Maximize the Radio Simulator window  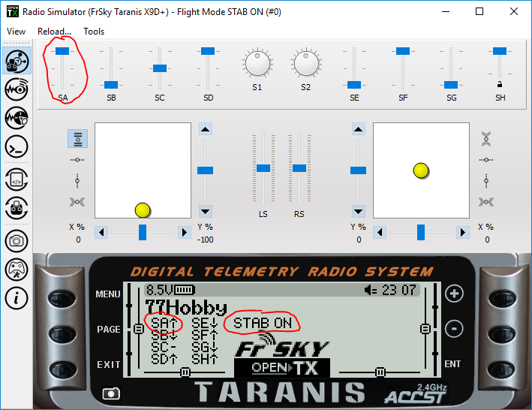click(x=479, y=11)
